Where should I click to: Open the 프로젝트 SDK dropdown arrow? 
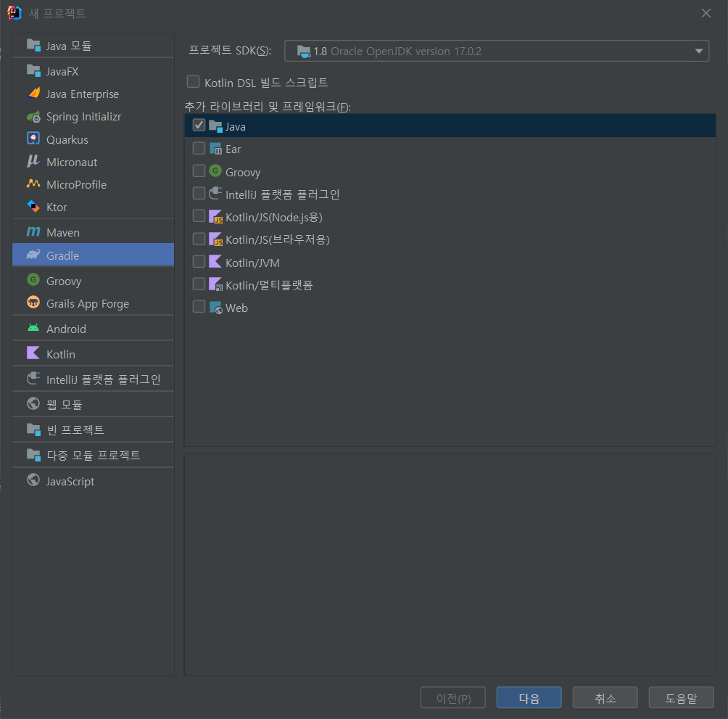pyautogui.click(x=699, y=51)
